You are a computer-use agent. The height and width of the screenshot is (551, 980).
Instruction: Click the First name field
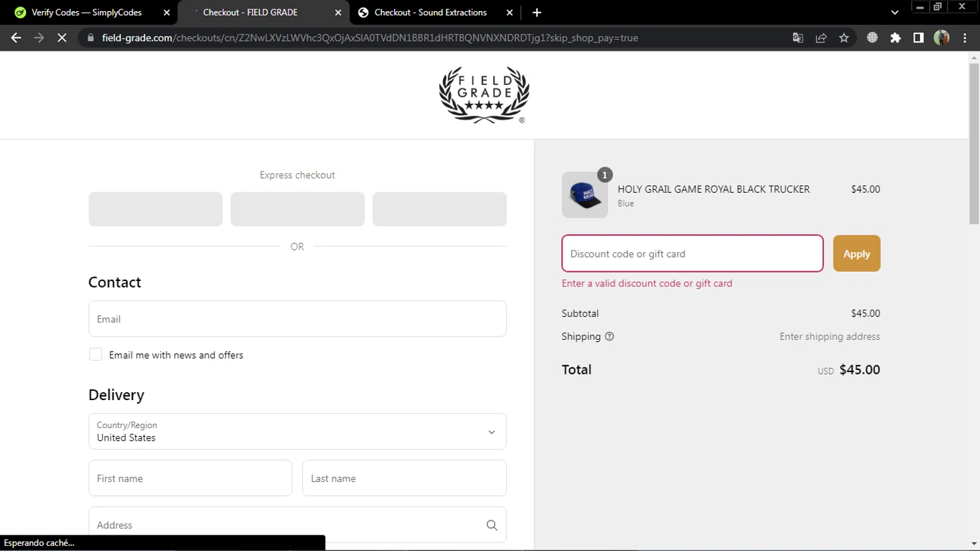point(190,478)
